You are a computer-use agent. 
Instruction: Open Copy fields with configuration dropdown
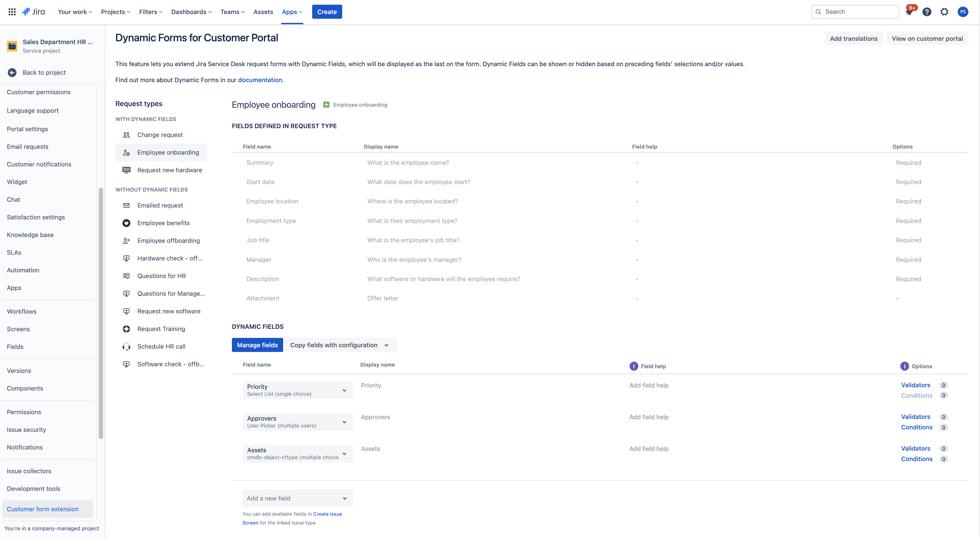point(341,345)
